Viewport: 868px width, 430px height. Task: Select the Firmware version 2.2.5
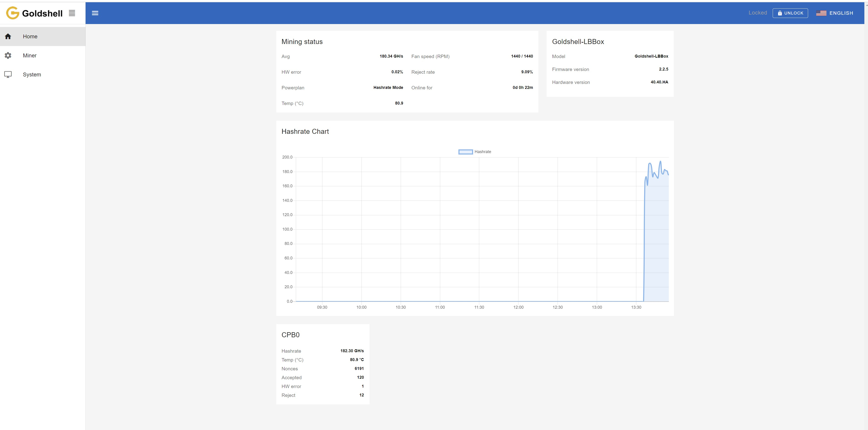663,69
